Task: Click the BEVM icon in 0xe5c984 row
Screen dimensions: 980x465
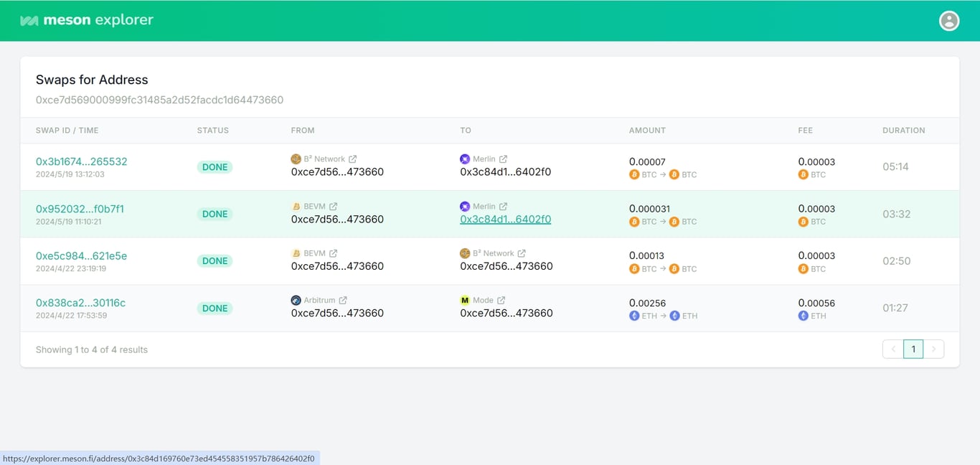Action: point(296,253)
